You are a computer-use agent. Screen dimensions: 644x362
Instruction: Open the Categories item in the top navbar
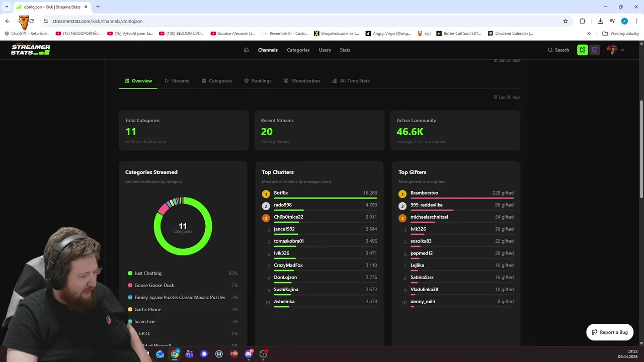298,50
